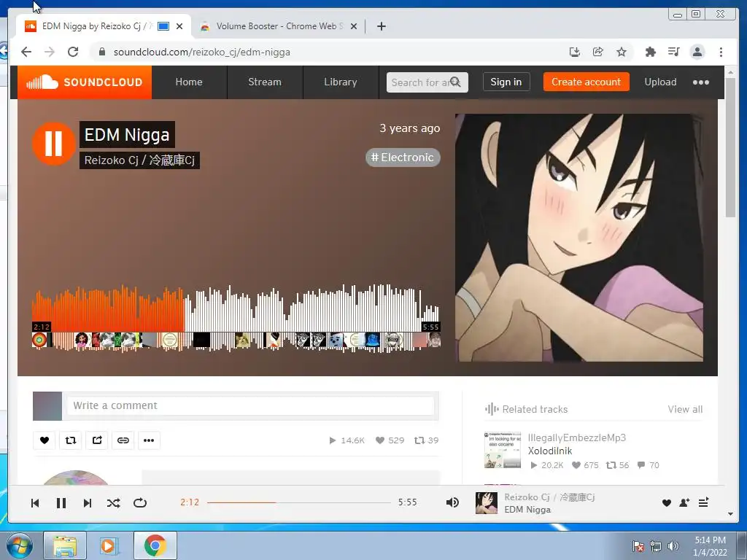Image resolution: width=747 pixels, height=560 pixels.
Task: Click the Xolodilnik related track thumbnail
Action: (503, 450)
